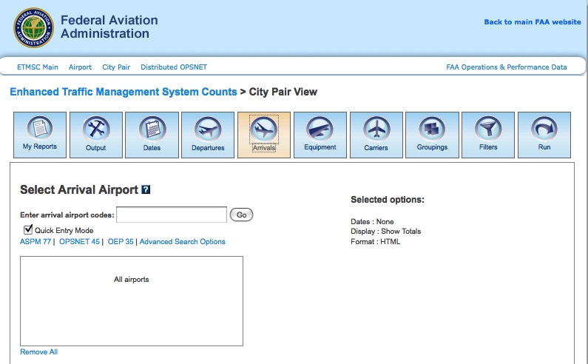
Task: Open the Airport menu item
Action: [81, 67]
